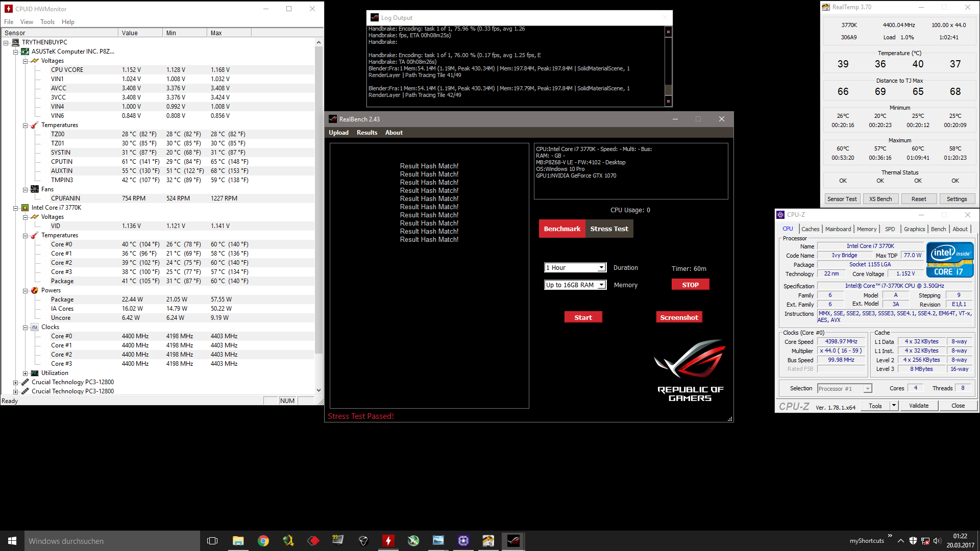The image size is (980, 551).
Task: Switch to RealBench ROG taskbar icon
Action: pos(513,541)
